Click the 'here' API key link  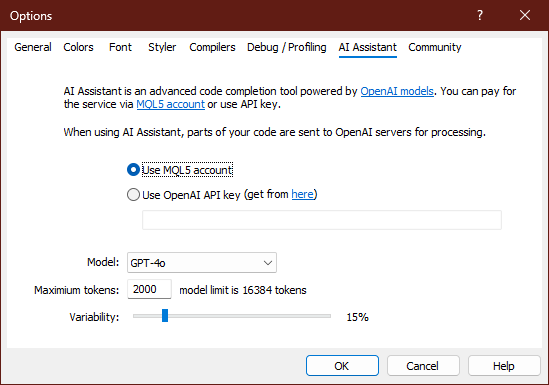303,194
